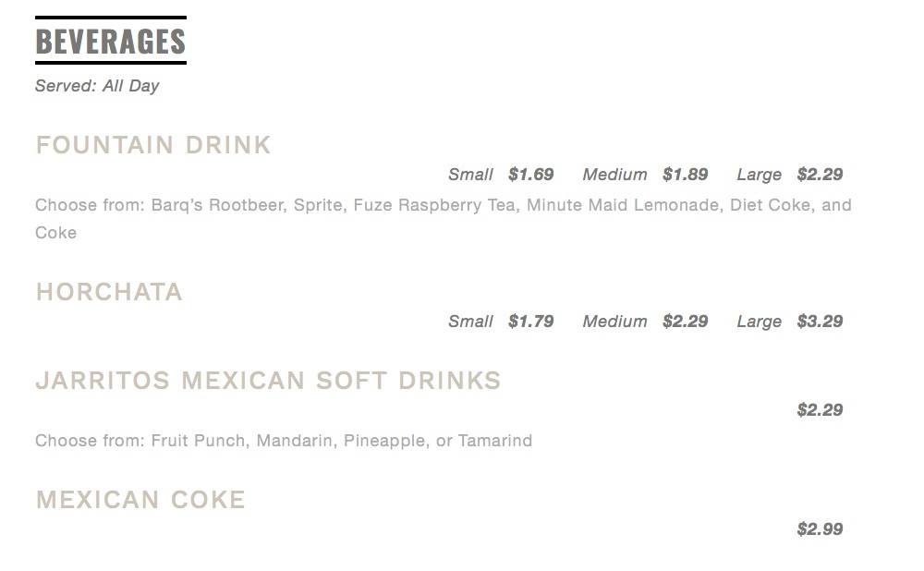Pick the $1.89 medium fountain drink price
The image size is (924, 571).
coord(686,175)
